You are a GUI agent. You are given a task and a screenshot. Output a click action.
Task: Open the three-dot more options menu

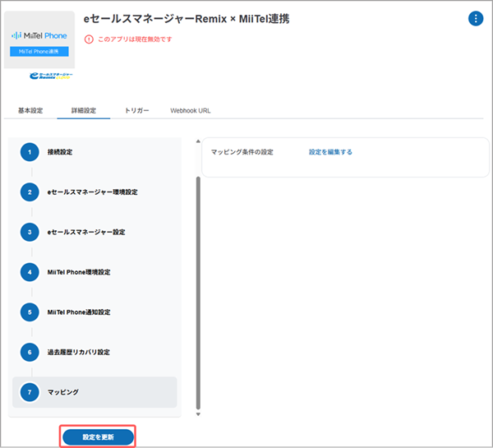(x=476, y=19)
